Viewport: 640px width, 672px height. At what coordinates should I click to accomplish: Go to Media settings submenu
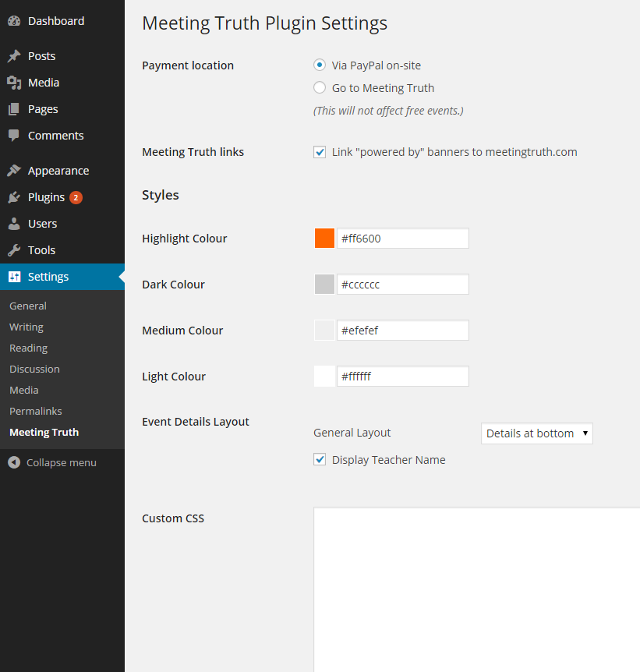tap(24, 390)
